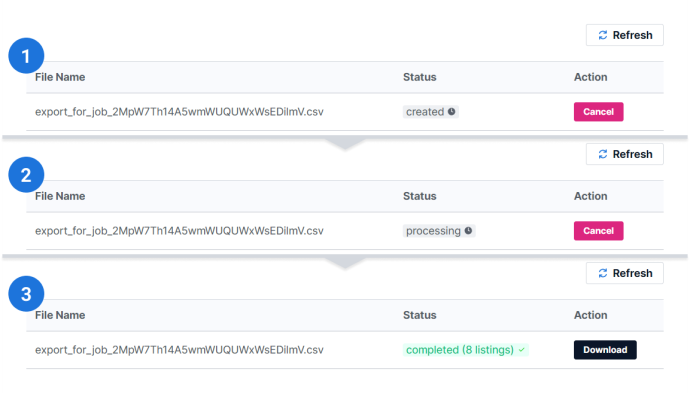Viewport: 690px width, 393px height.
Task: Click the Refresh button in the first panel
Action: point(624,35)
